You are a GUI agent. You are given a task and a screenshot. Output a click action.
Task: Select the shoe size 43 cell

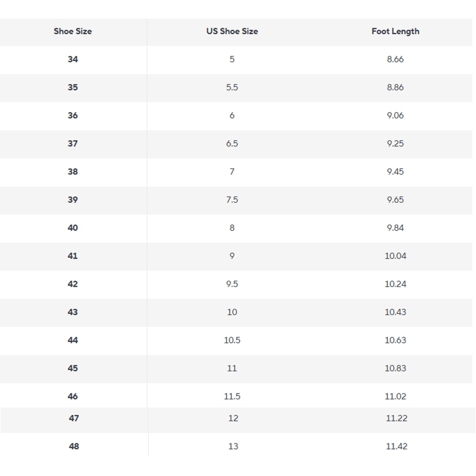pyautogui.click(x=73, y=312)
